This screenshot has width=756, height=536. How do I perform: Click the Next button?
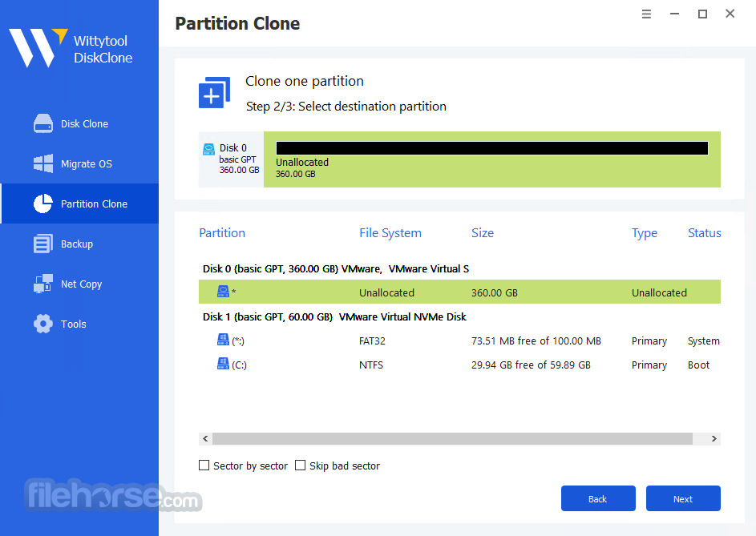coord(683,498)
